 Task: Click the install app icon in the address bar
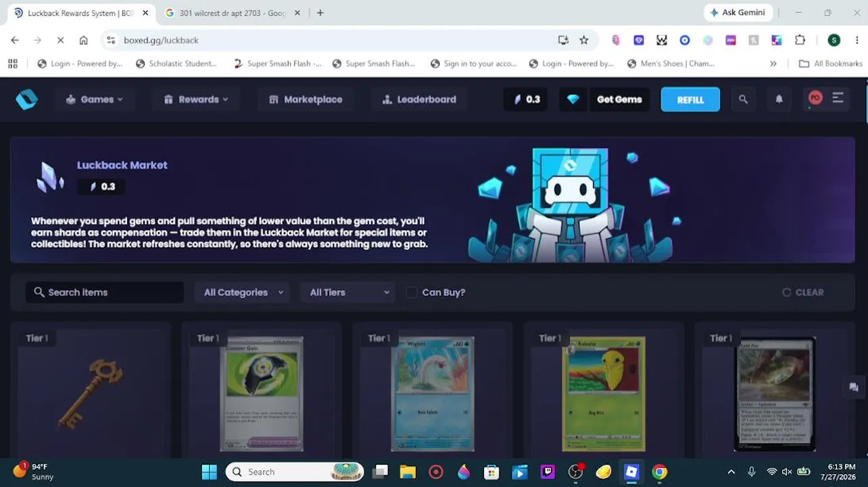point(563,41)
